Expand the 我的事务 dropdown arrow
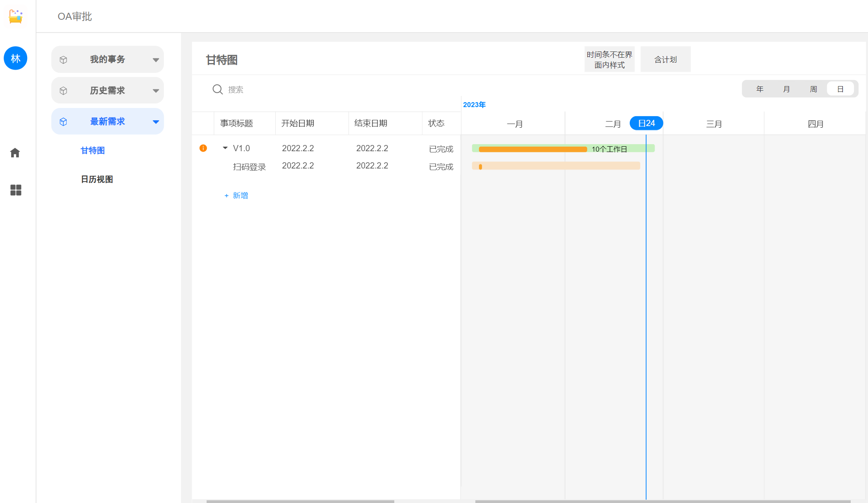 [156, 60]
